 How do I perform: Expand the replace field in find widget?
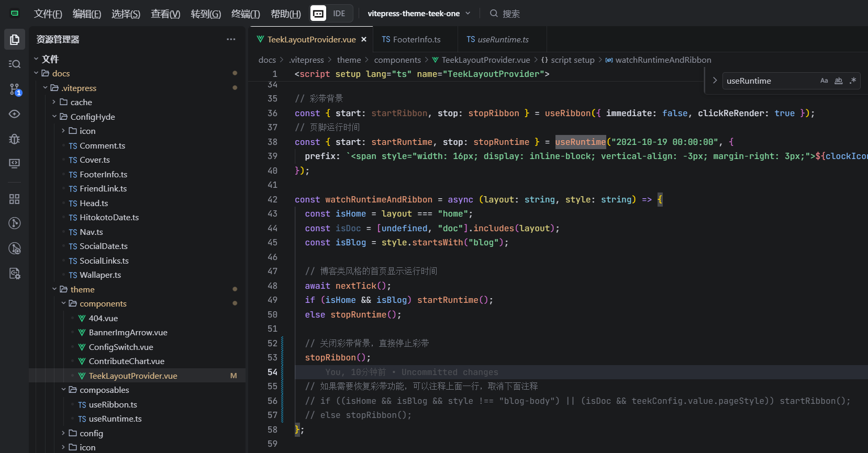pyautogui.click(x=715, y=81)
